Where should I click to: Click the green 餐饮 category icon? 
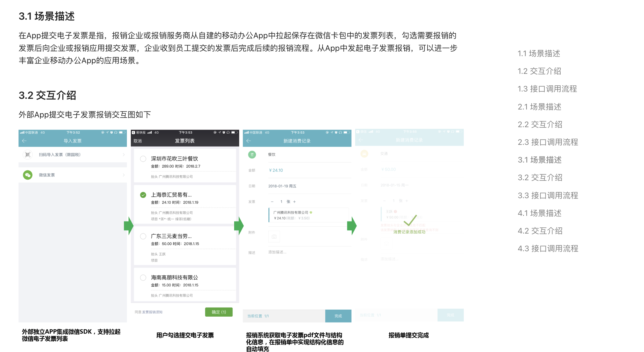point(252,154)
